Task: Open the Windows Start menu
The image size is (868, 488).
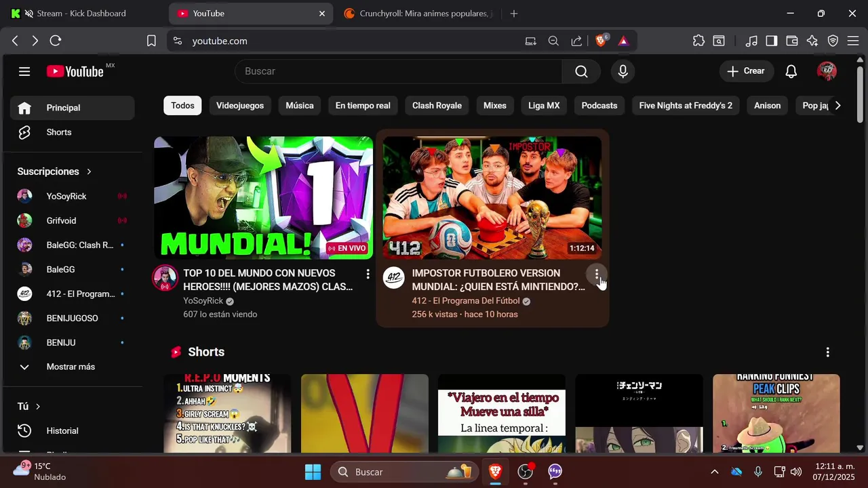Action: [x=313, y=472]
